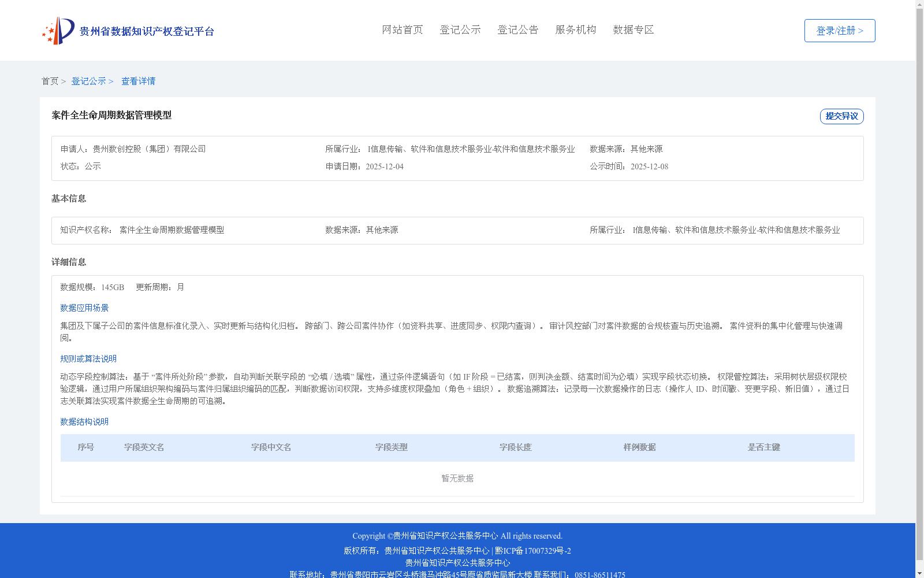Viewport: 924px width, 578px height.
Task: Select publication date 2025-12-08
Action: coord(649,167)
